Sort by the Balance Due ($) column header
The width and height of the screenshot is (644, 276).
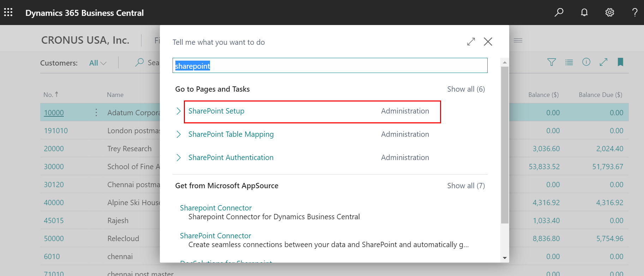601,95
